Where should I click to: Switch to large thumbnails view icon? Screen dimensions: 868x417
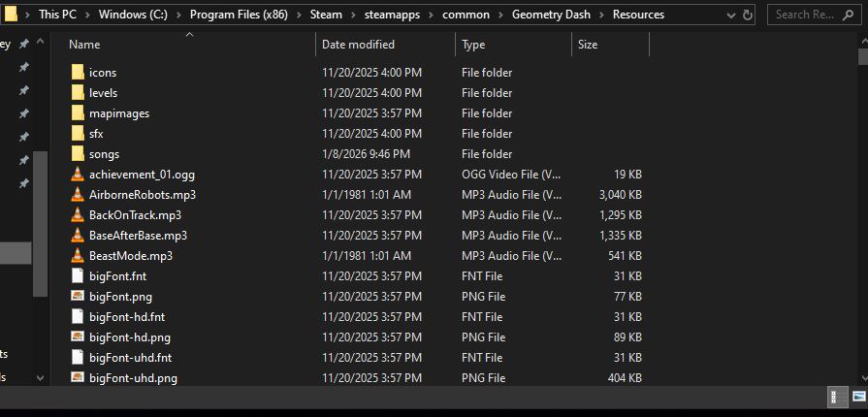857,397
